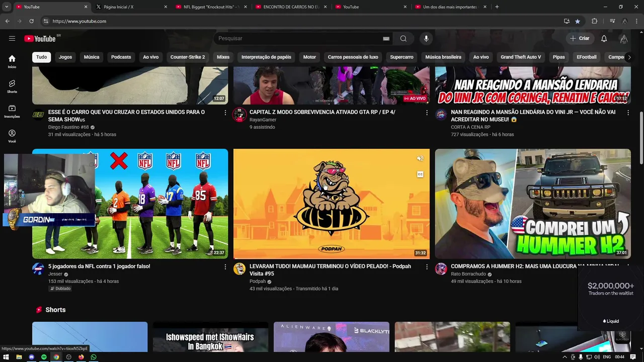Open Spotify from the taskbar
Viewport: 644px width, 362px height.
(x=44, y=357)
